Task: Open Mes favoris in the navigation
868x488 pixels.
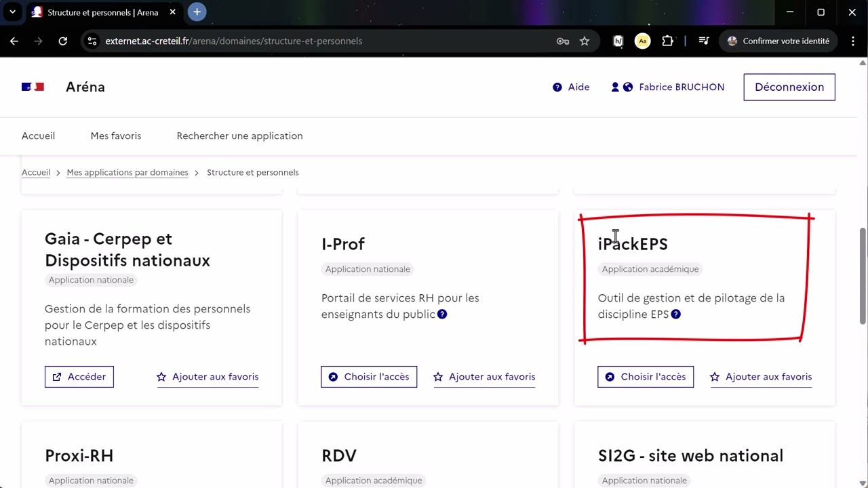Action: 116,136
